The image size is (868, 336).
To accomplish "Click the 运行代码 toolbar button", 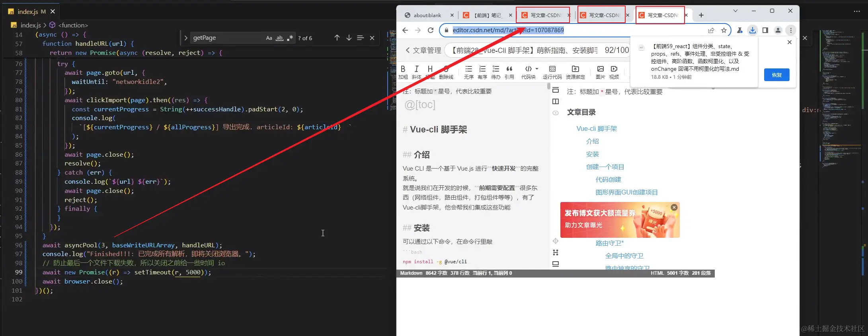I will [x=552, y=72].
